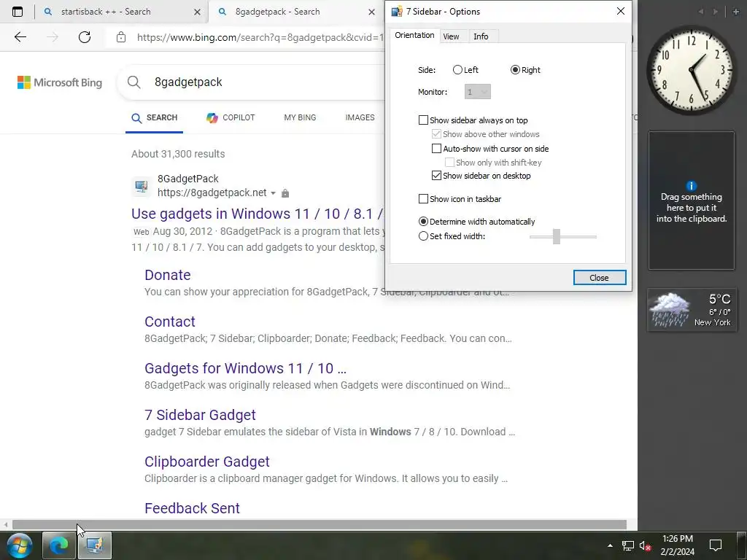Click the site lock icon in address bar
Screen dimensions: 747x560
(x=121, y=37)
